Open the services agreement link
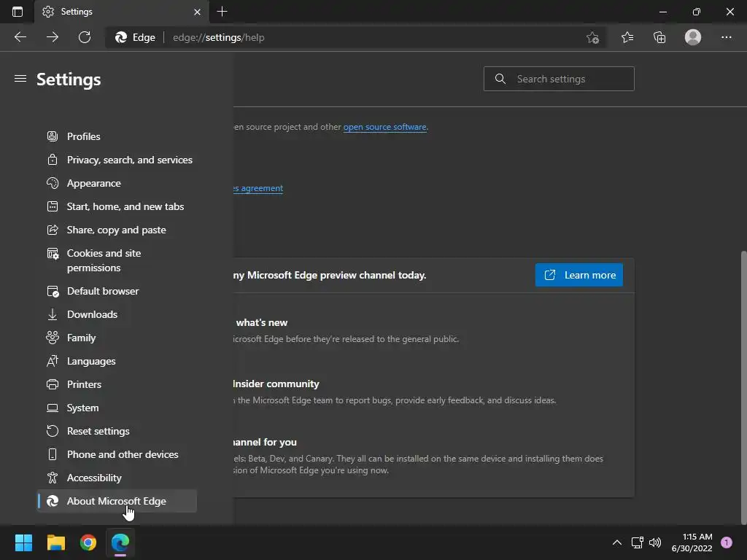The height and width of the screenshot is (560, 747). [x=258, y=188]
